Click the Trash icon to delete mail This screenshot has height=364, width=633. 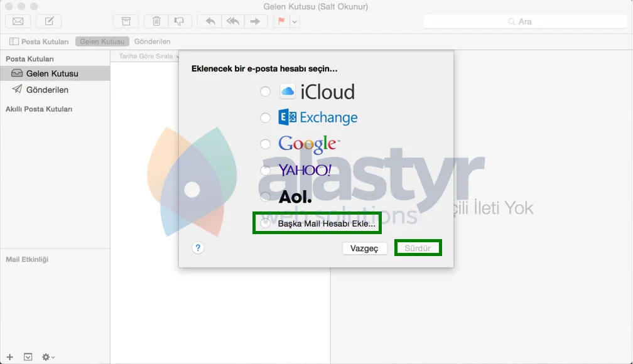click(156, 21)
